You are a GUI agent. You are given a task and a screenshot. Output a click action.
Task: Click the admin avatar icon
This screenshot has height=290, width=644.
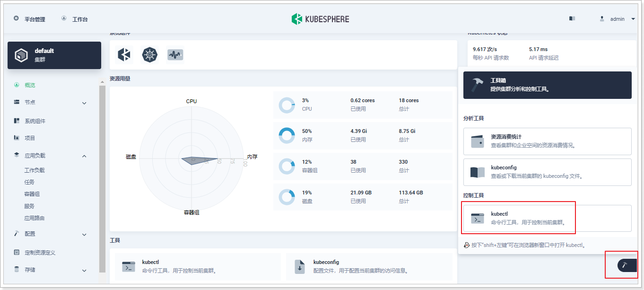(x=602, y=19)
